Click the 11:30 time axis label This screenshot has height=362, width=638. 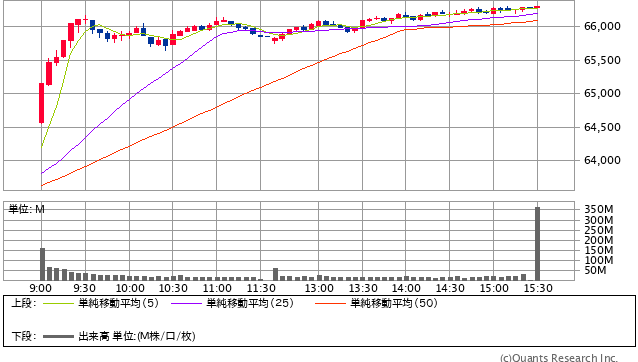tap(261, 288)
